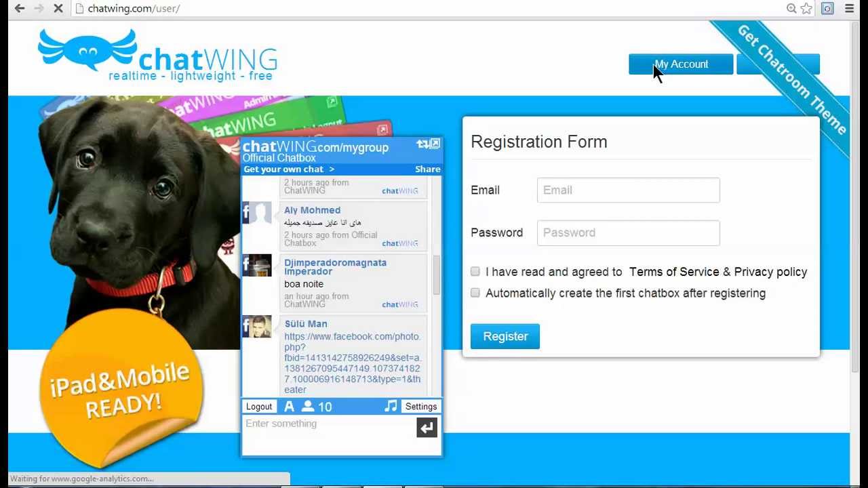Pop out the chatbox window icon
This screenshot has height=488, width=868.
(435, 144)
